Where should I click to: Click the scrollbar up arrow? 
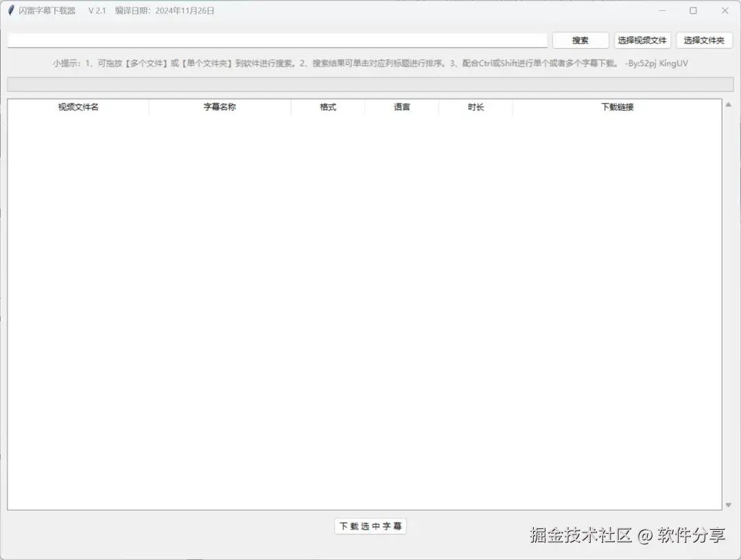click(x=729, y=104)
